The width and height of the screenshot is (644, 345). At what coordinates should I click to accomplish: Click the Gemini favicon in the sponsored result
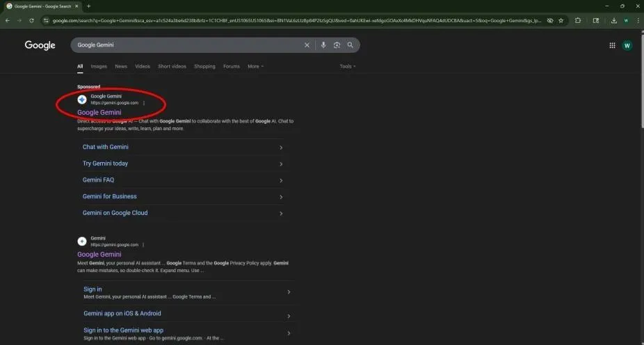(x=82, y=99)
